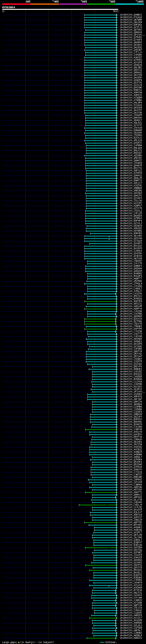Open hit UniRef100_Q67WN5
Image resolution: width=146 pixels, height=644 pixels.
[x=131, y=20]
